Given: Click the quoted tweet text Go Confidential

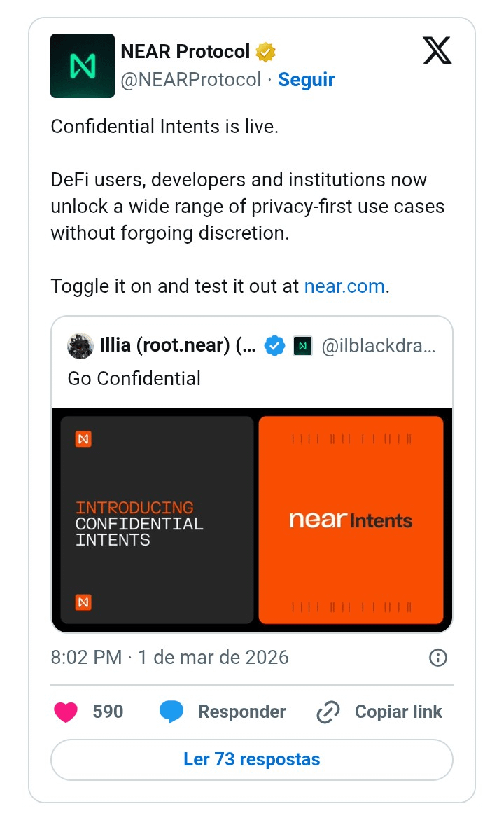Looking at the screenshot, I should pyautogui.click(x=134, y=379).
